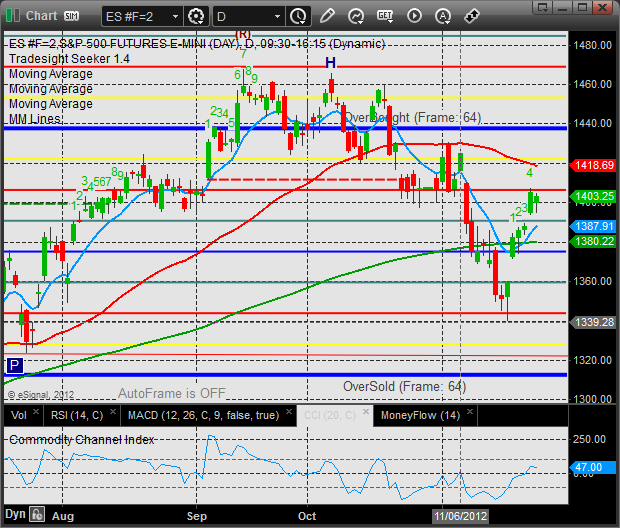The height and width of the screenshot is (528, 620).
Task: Start bar replay play icon
Action: coord(414,16)
